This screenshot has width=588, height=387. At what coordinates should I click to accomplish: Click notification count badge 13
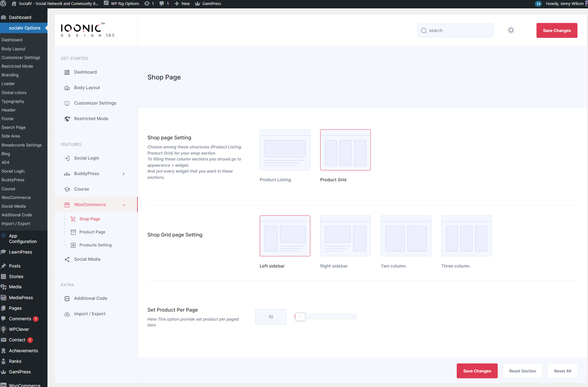pos(538,4)
